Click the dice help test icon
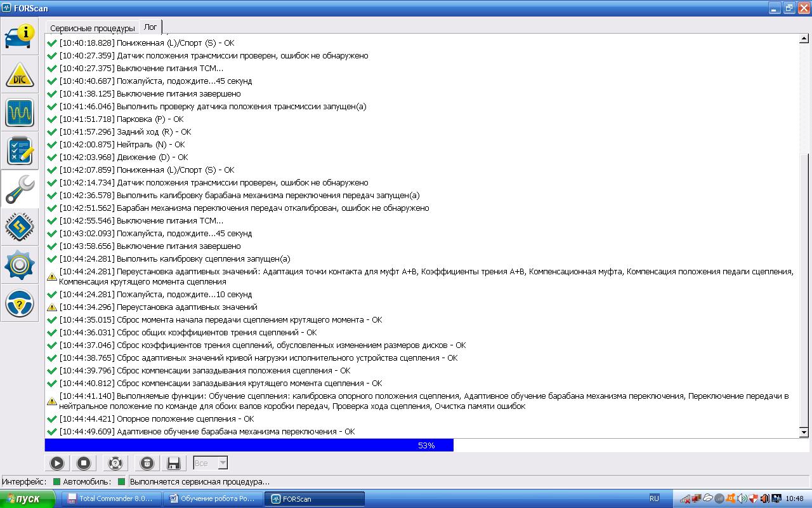The width and height of the screenshot is (812, 508). pyautogui.click(x=115, y=463)
